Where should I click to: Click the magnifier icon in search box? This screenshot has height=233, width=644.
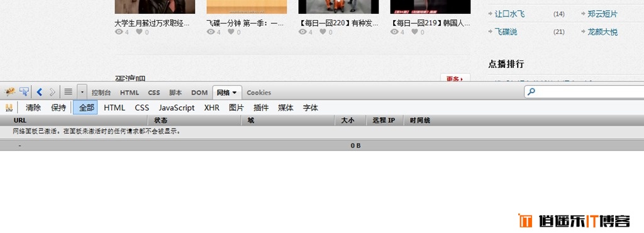tap(531, 92)
